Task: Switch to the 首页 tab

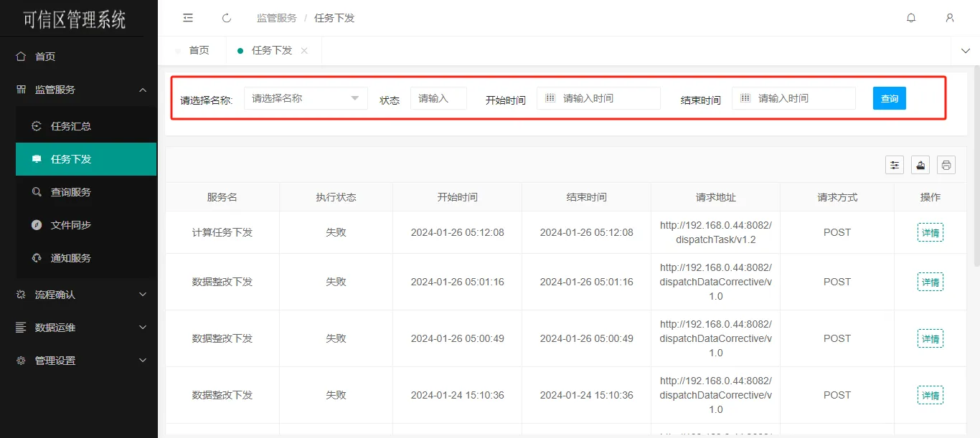Action: tap(199, 50)
